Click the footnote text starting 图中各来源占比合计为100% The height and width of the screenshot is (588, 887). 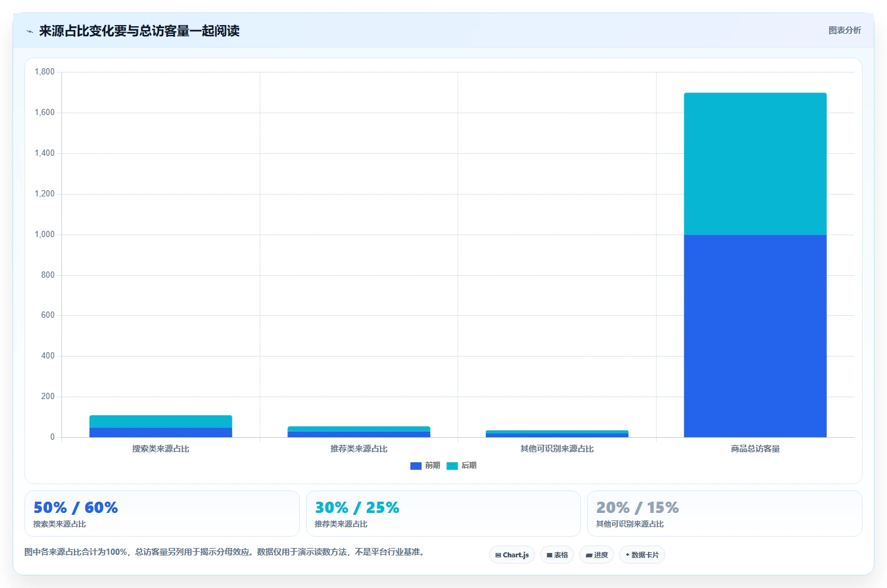pyautogui.click(x=226, y=552)
